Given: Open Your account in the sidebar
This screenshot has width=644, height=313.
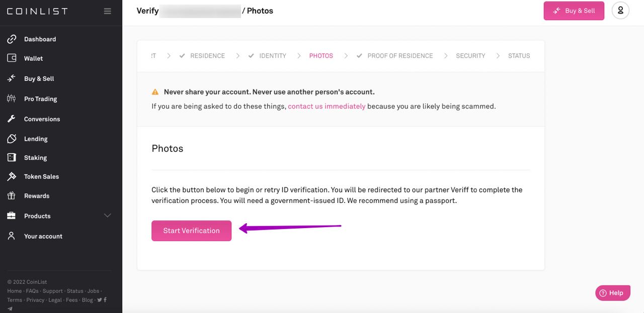Looking at the screenshot, I should tap(43, 236).
